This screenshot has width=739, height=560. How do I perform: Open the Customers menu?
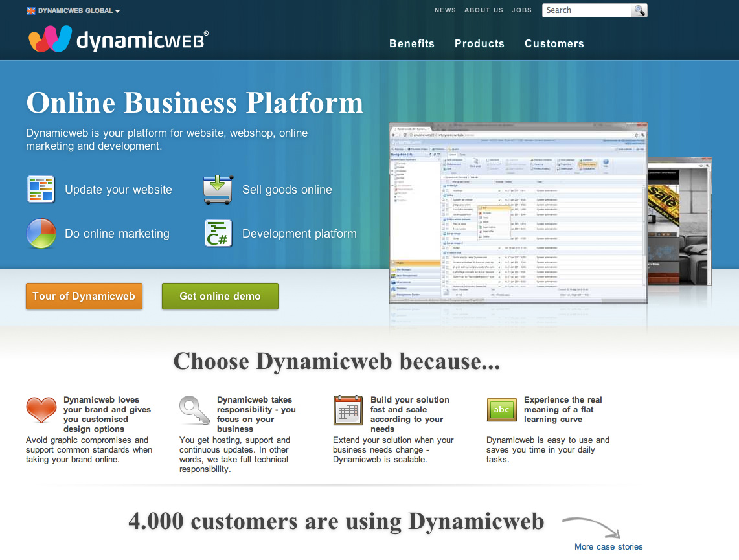[x=554, y=44]
